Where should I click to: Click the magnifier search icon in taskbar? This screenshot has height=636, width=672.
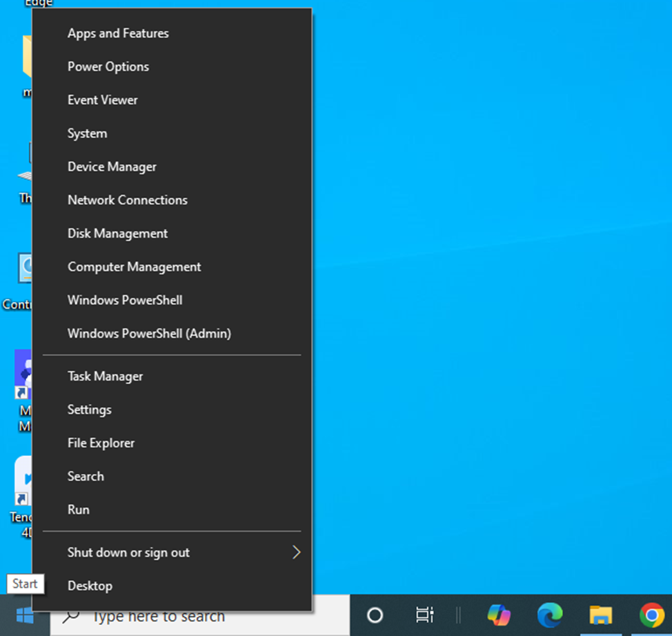pyautogui.click(x=71, y=616)
